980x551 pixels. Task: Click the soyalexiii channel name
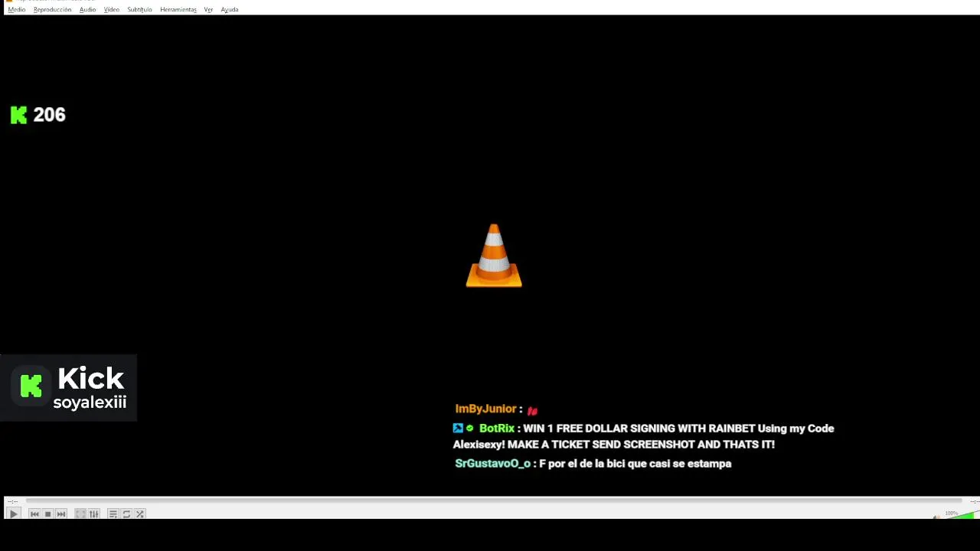coord(90,403)
